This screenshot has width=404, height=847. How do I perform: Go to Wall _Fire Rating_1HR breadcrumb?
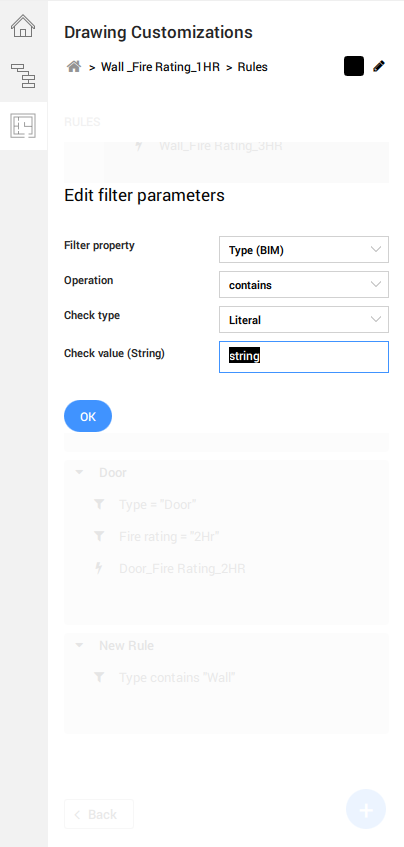pyautogui.click(x=160, y=67)
